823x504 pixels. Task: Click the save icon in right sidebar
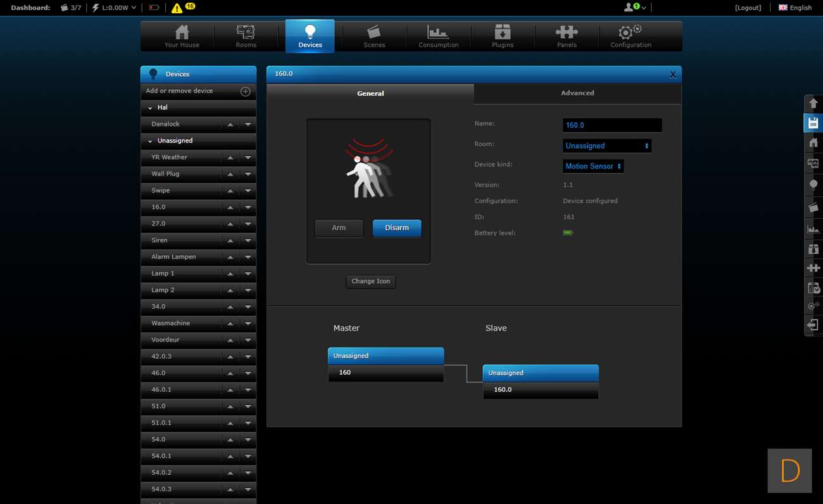click(814, 123)
